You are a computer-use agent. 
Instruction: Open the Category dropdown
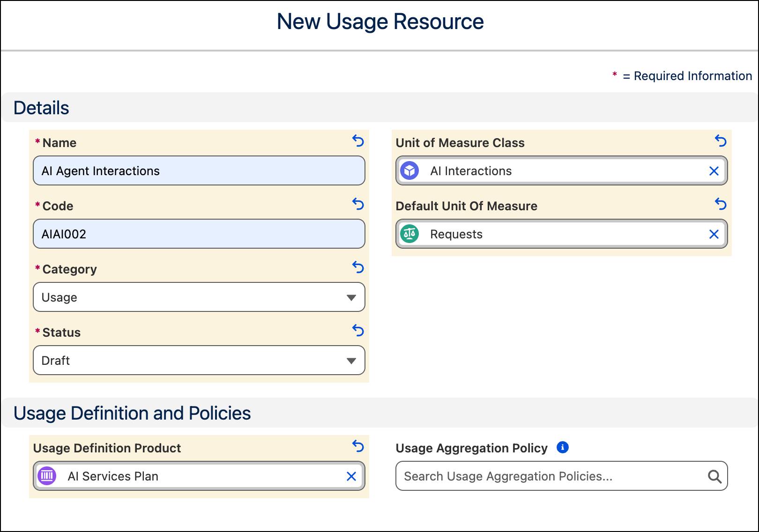[x=199, y=297]
